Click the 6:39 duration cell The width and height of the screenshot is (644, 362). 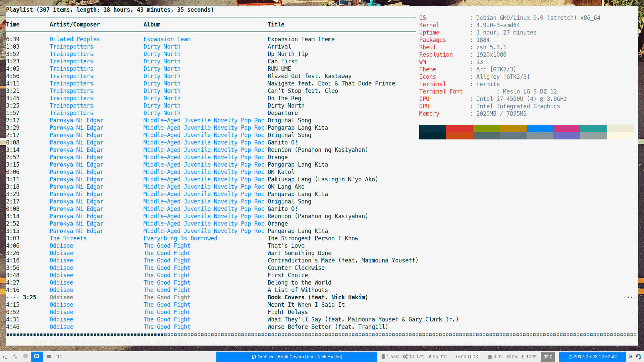[x=13, y=39]
